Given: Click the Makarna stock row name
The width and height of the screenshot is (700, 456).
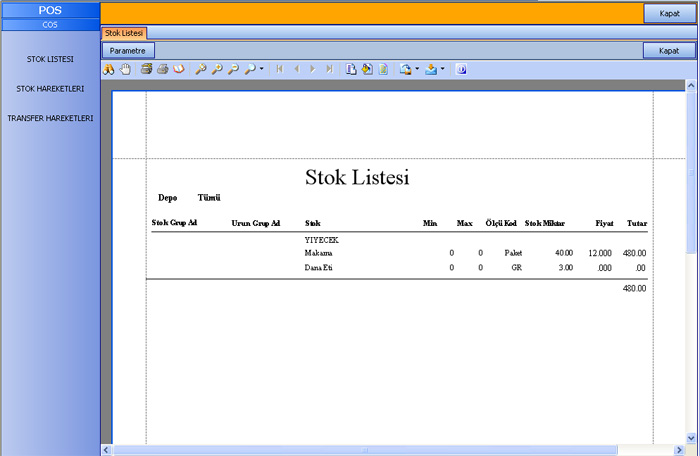Looking at the screenshot, I should pos(318,253).
